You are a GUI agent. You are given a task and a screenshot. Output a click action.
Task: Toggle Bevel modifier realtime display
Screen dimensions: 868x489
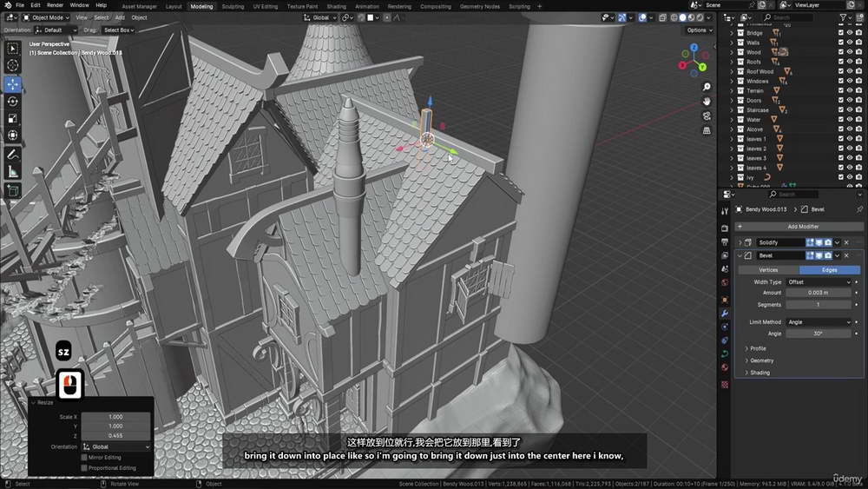[x=819, y=255]
